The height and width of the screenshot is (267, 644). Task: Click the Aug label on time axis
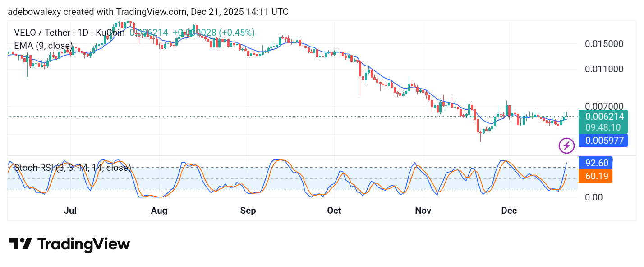159,211
